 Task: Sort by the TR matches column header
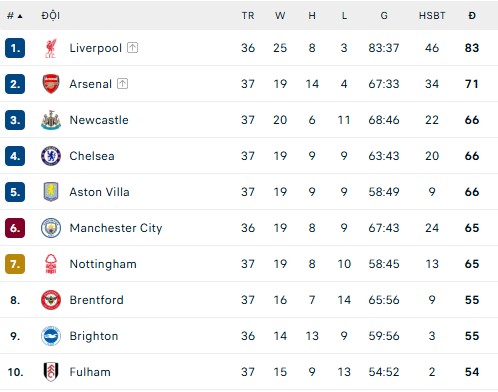(x=248, y=16)
